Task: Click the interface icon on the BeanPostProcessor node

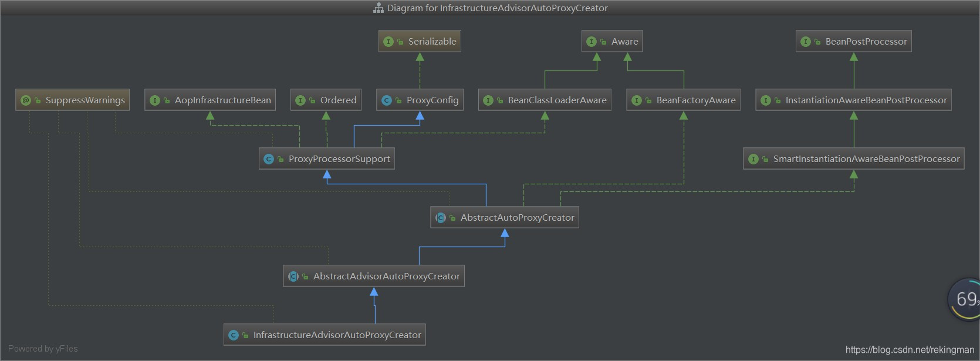Action: click(x=805, y=42)
